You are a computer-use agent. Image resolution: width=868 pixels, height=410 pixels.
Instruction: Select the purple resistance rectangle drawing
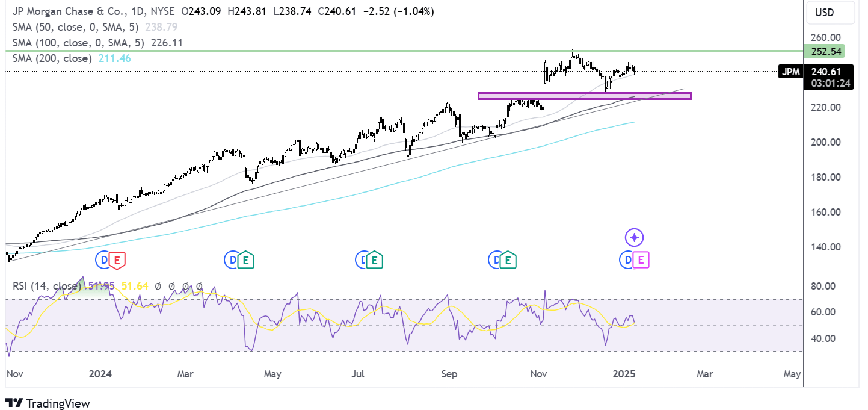coord(583,95)
